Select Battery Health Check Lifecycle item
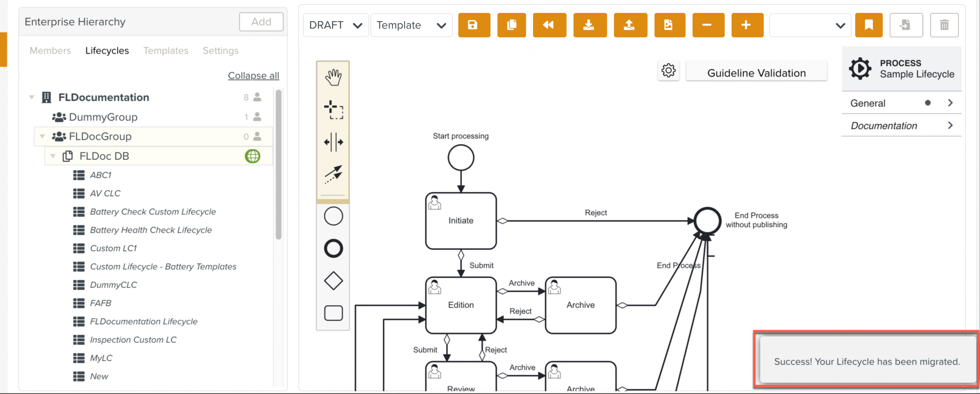The image size is (980, 394). [x=151, y=230]
